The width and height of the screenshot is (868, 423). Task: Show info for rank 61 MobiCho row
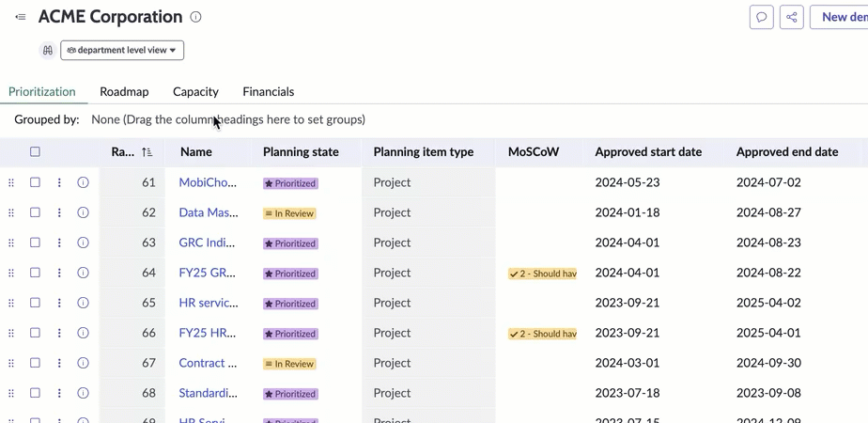(83, 182)
